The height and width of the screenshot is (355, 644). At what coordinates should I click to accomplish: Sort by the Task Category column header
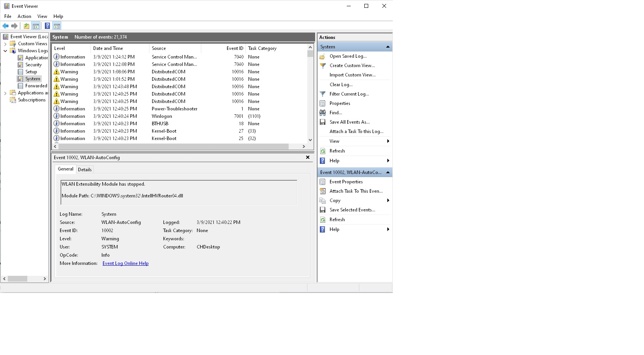[x=277, y=48]
